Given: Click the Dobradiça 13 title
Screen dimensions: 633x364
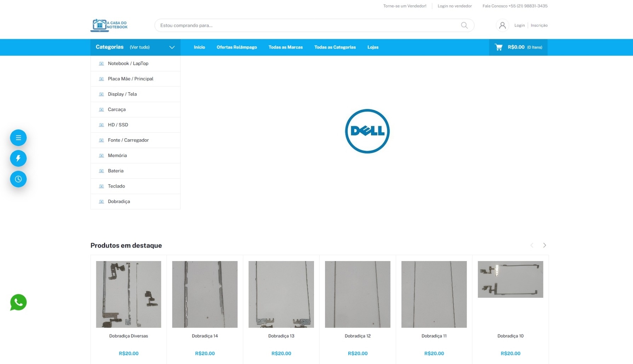Looking at the screenshot, I should 281,336.
